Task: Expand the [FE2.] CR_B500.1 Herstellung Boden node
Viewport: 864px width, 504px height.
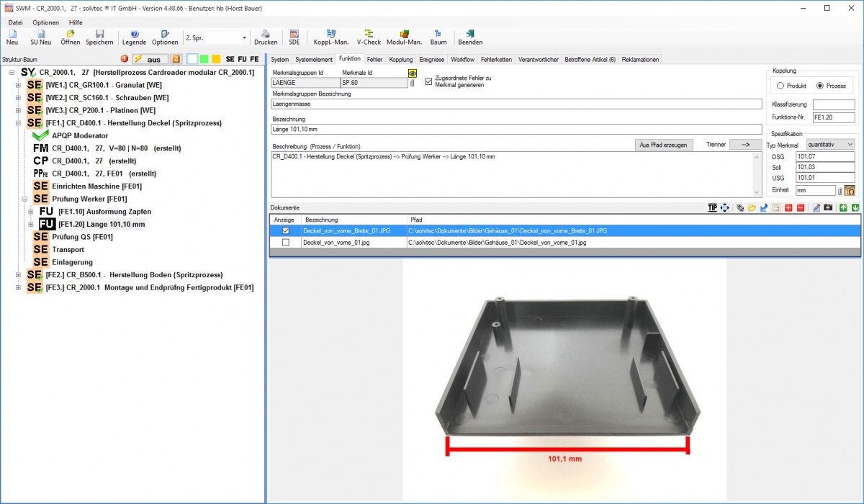Action: [18, 275]
